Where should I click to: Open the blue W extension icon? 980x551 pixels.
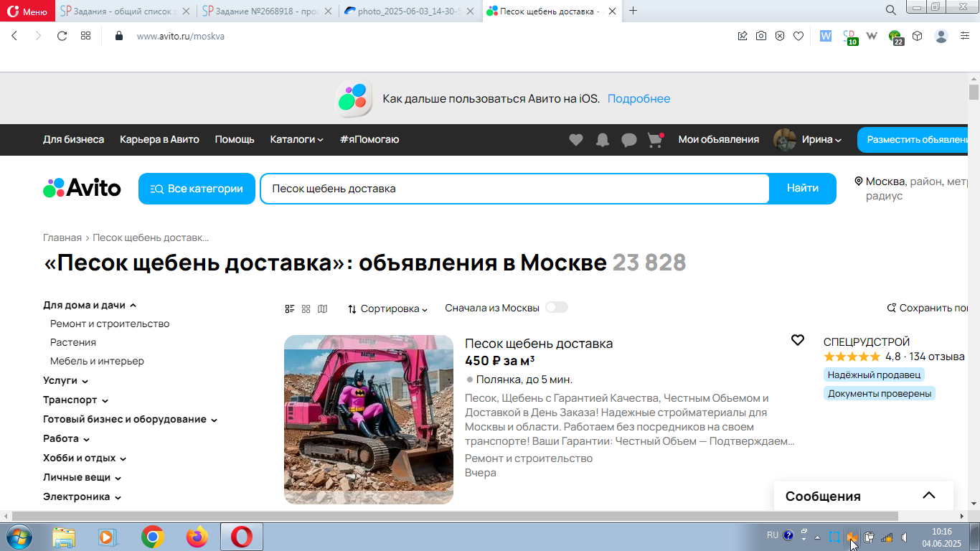click(826, 36)
